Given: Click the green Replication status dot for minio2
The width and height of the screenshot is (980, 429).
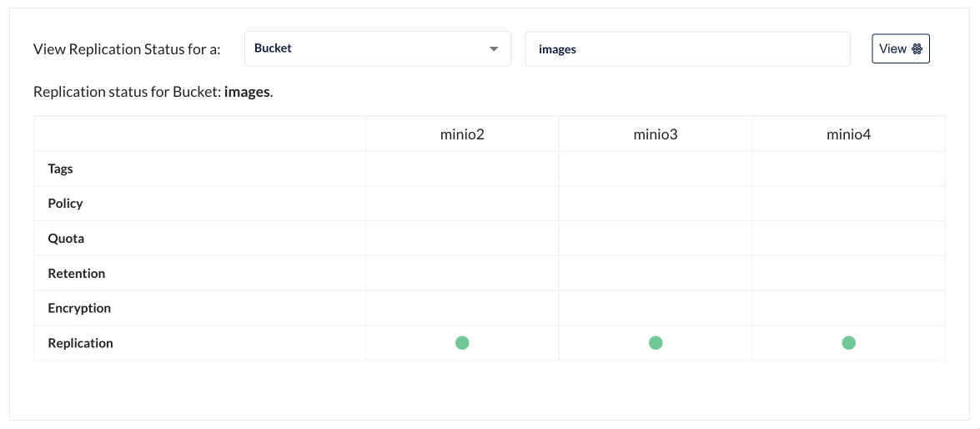Looking at the screenshot, I should tap(462, 343).
